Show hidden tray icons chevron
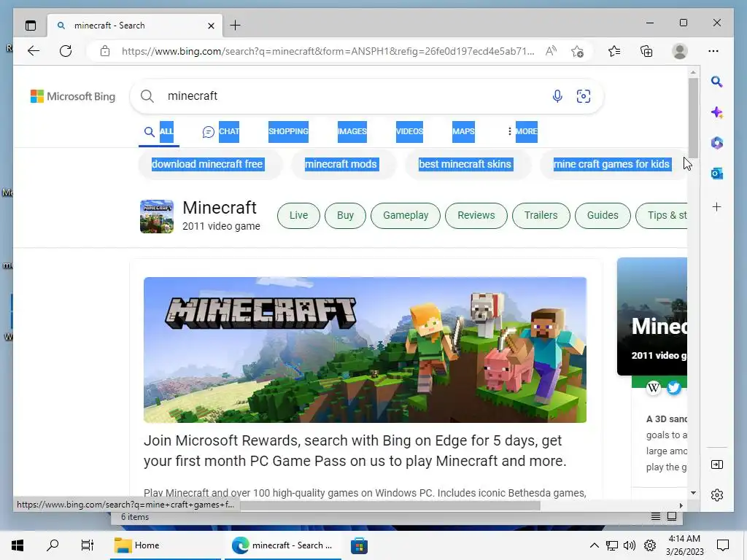Image resolution: width=747 pixels, height=560 pixels. 594,545
